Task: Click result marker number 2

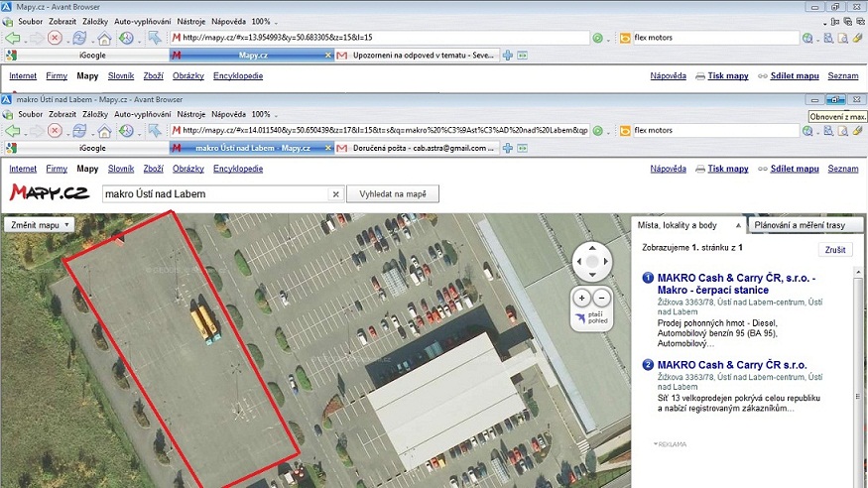Action: tap(648, 365)
